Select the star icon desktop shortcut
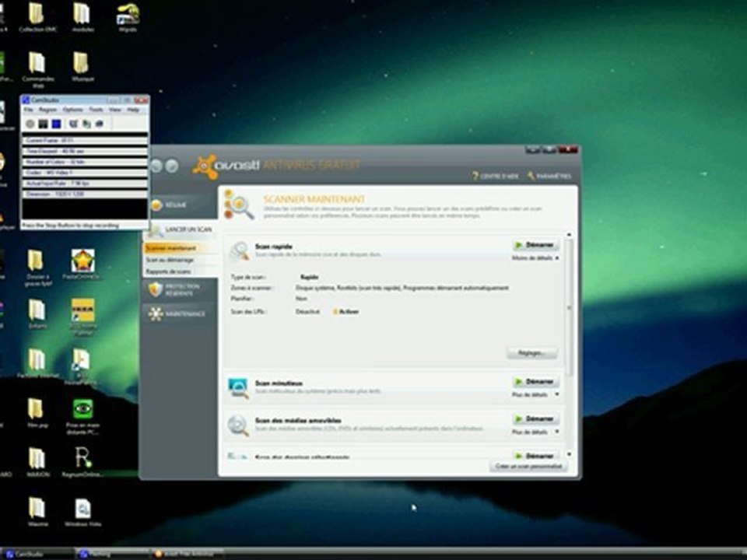The image size is (747, 560). [x=82, y=264]
